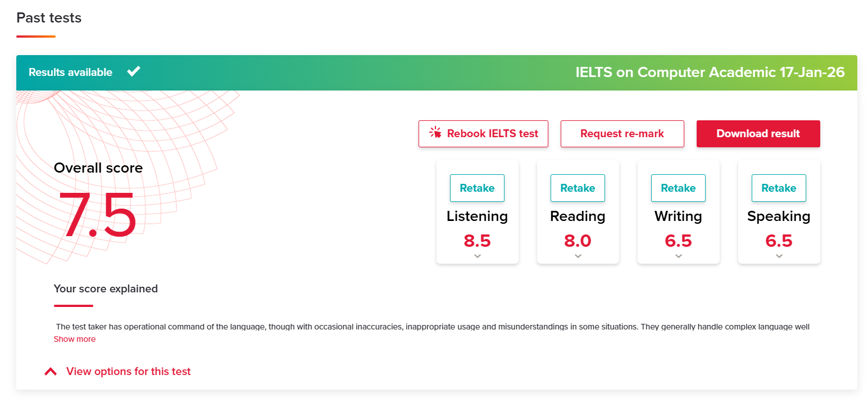The image size is (868, 402).
Task: Click the Rebook IELTS test cursor icon
Action: pyautogui.click(x=435, y=133)
